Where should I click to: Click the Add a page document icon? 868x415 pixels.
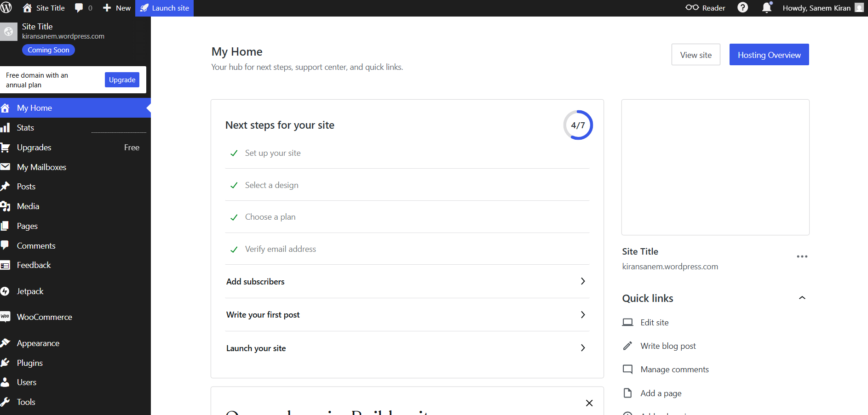627,393
